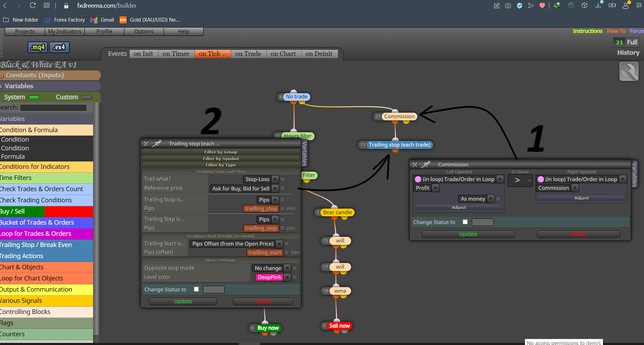
Task: Open the How To link
Action: coord(616,31)
